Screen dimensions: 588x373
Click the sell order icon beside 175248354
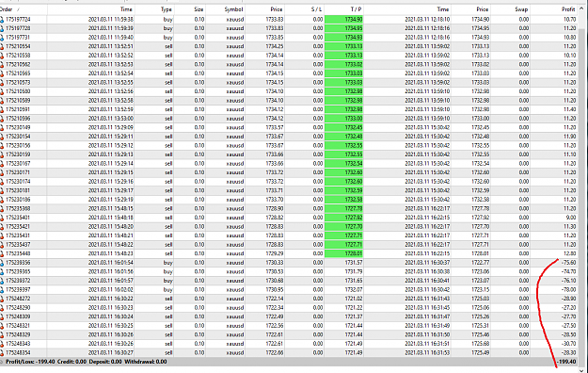click(2, 352)
